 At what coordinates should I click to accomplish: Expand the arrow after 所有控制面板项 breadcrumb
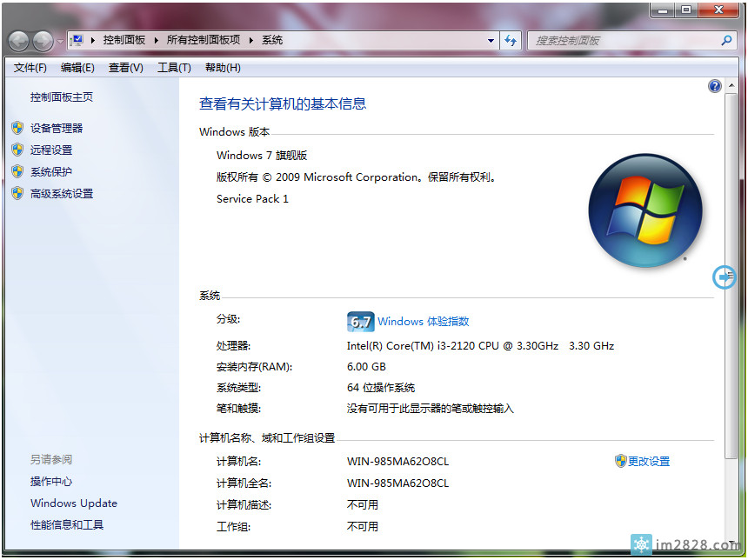[250, 40]
